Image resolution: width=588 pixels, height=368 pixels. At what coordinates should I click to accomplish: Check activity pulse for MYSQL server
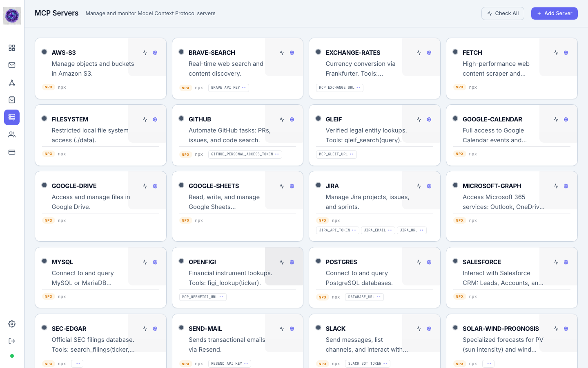point(145,262)
